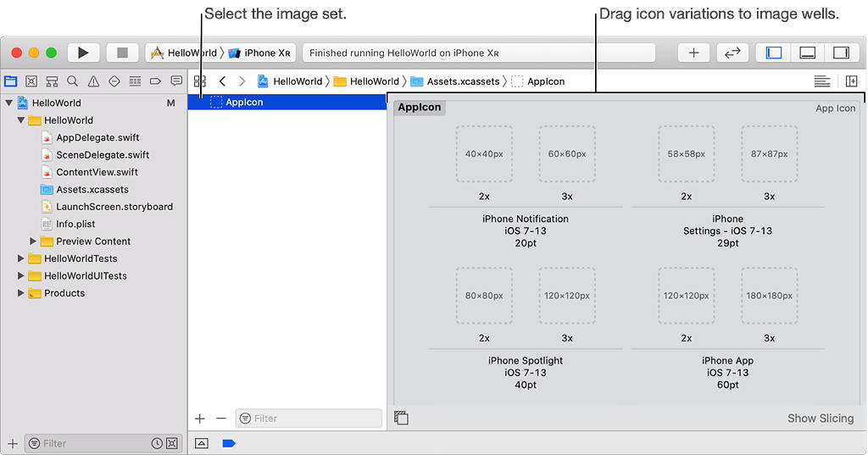This screenshot has height=455, width=868.
Task: Show the Project navigator
Action: click(x=10, y=81)
